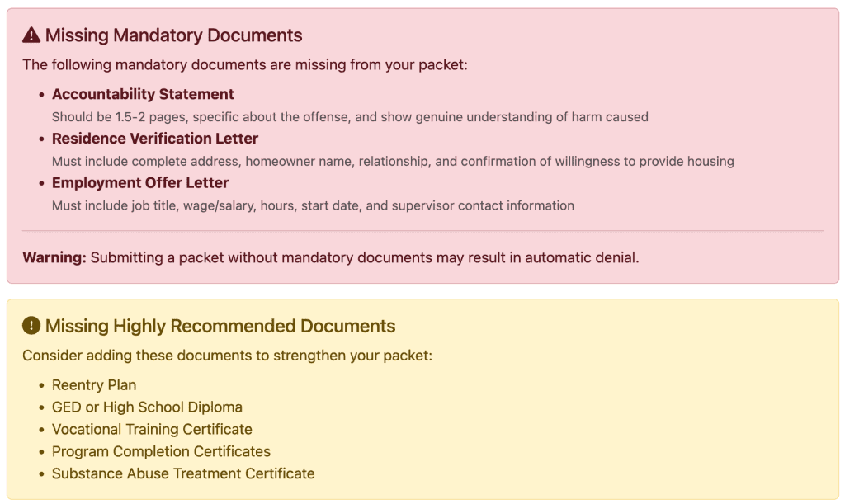
Task: Select GED or High School Diploma
Action: 147,407
